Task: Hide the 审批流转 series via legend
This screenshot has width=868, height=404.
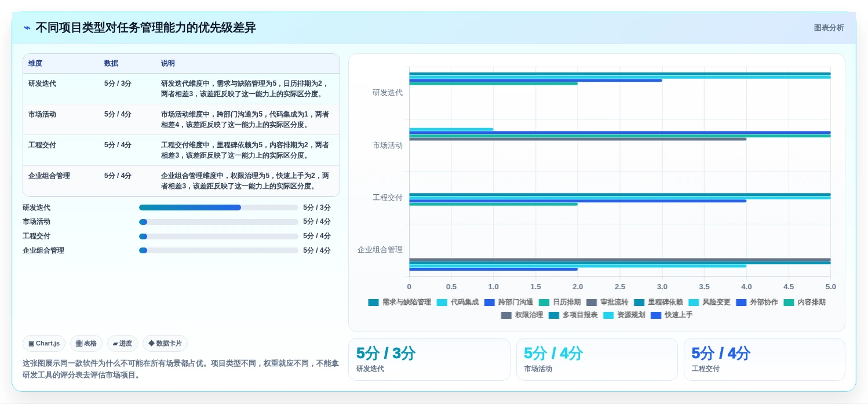Action: [607, 302]
